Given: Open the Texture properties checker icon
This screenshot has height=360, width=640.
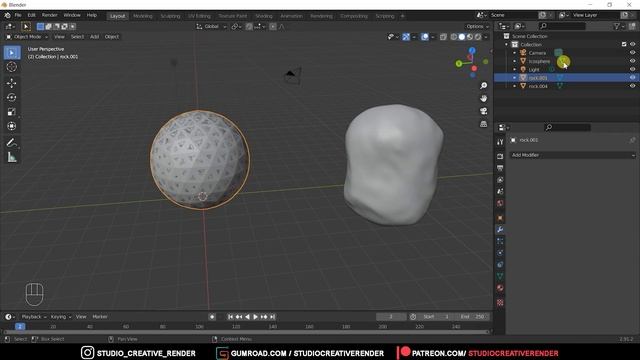Looking at the screenshot, I should (x=500, y=302).
